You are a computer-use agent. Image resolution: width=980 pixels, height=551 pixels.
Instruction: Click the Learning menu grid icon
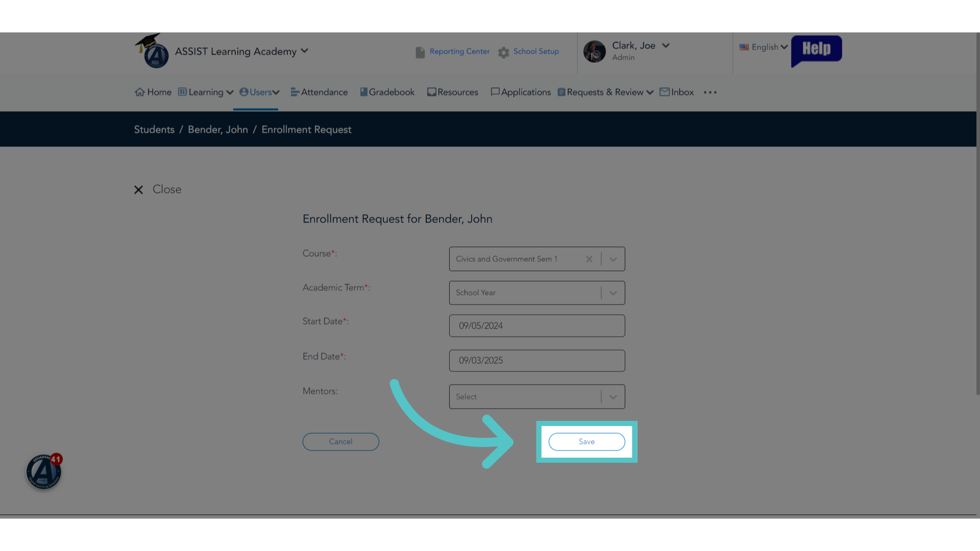click(x=182, y=92)
